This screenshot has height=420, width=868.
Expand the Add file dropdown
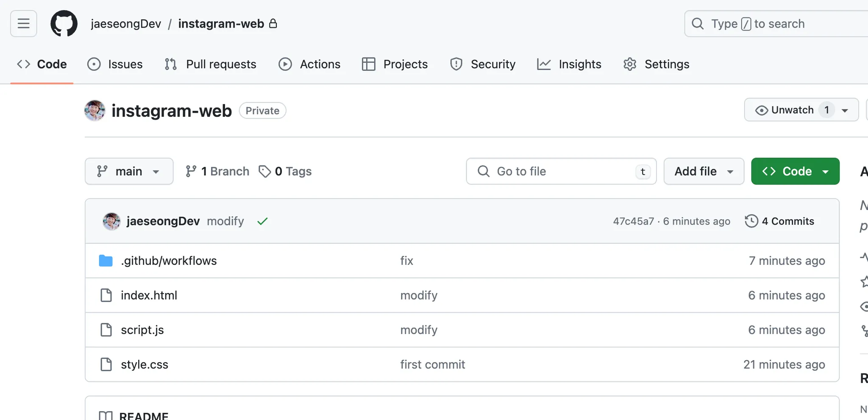(704, 171)
